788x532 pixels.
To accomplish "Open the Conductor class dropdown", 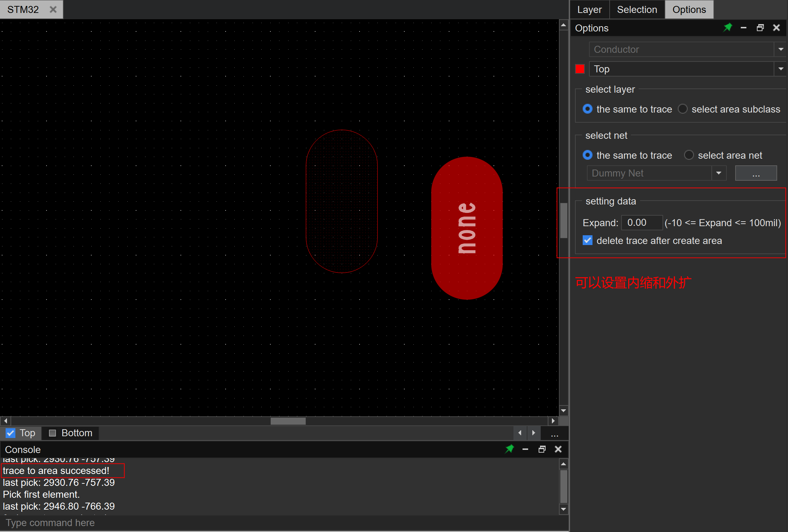I will pos(781,49).
